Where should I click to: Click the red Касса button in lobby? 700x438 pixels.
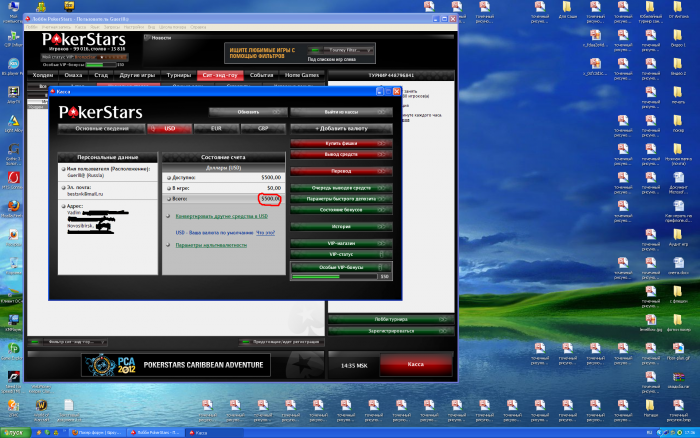tap(416, 365)
